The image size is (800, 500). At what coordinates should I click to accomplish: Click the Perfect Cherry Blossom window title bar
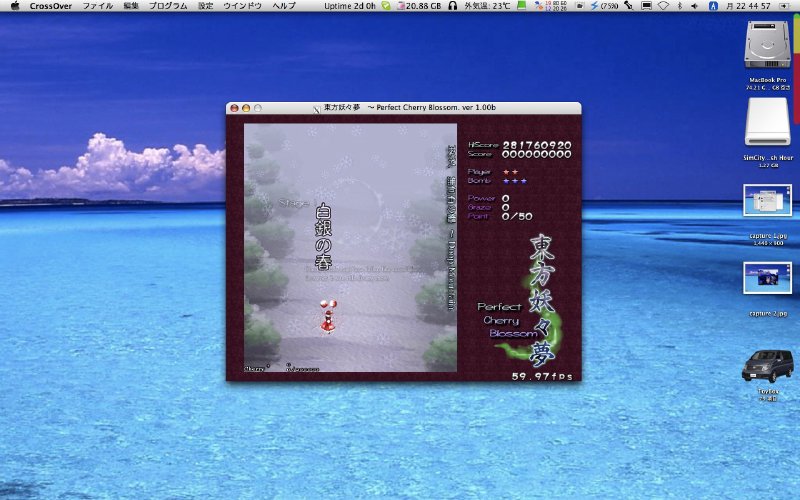tap(404, 108)
